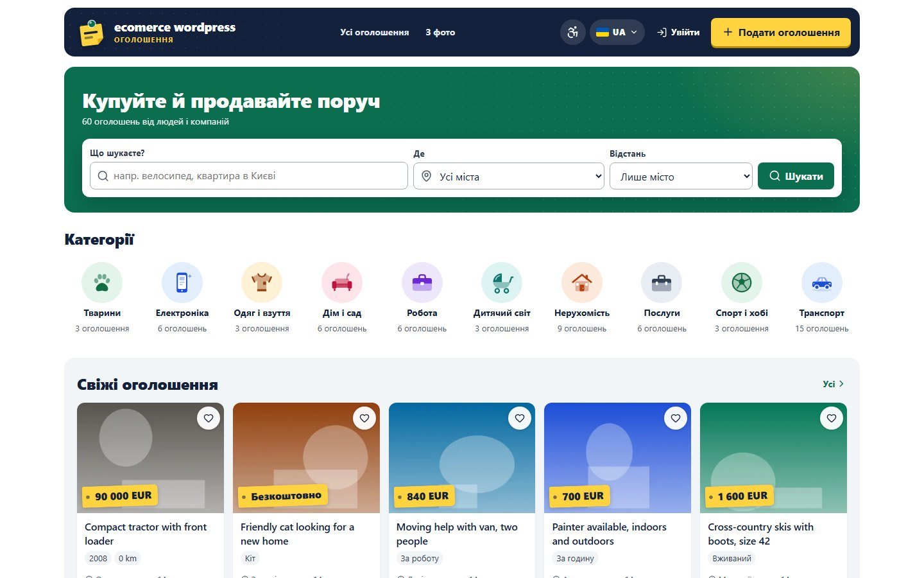The width and height of the screenshot is (924, 578).
Task: Open the Транспорт car category icon
Action: pos(822,283)
